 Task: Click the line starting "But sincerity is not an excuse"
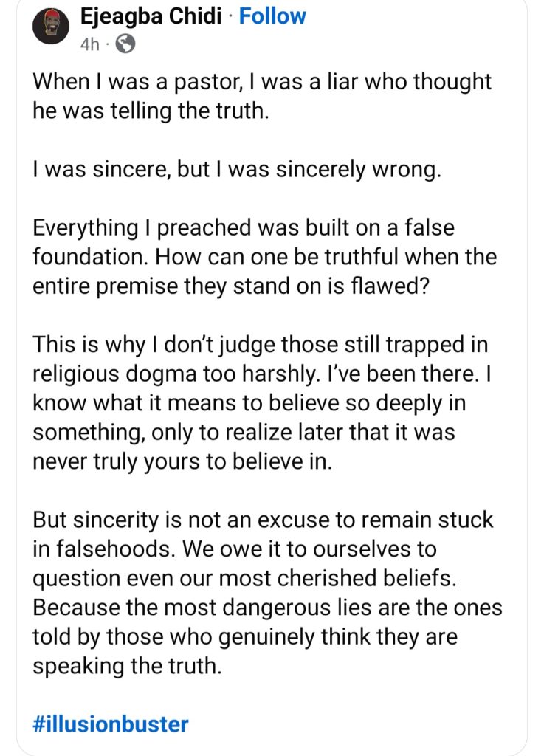263,520
